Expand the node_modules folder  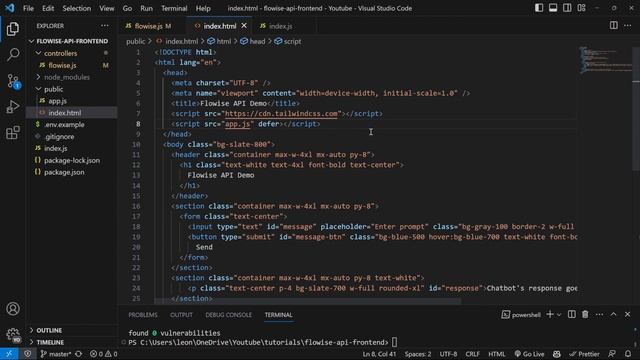[x=72, y=77]
